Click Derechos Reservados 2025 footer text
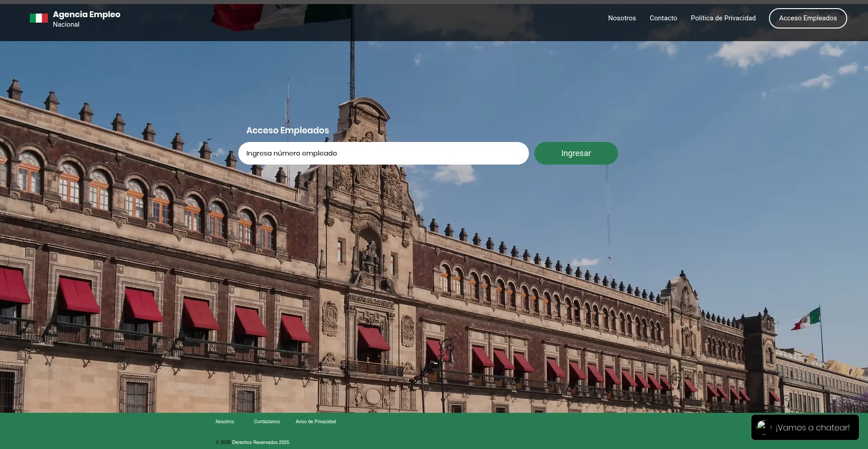Image resolution: width=868 pixels, height=449 pixels. (x=260, y=442)
